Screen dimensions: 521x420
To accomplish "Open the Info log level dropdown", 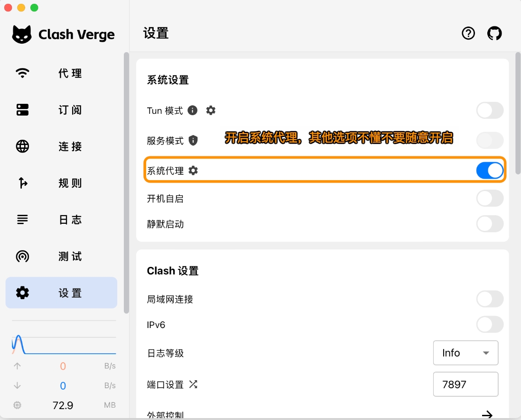I will (465, 353).
